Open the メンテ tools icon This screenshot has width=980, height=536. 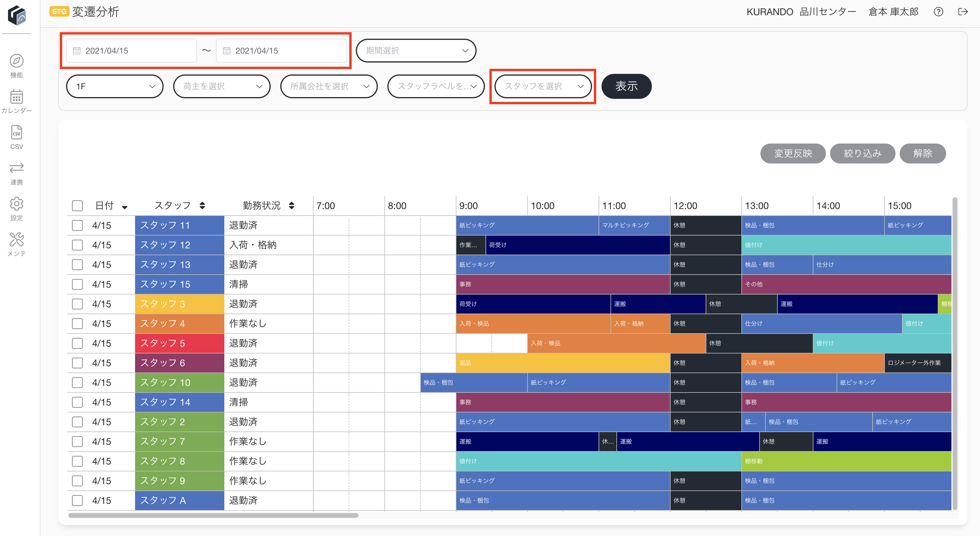pyautogui.click(x=16, y=240)
